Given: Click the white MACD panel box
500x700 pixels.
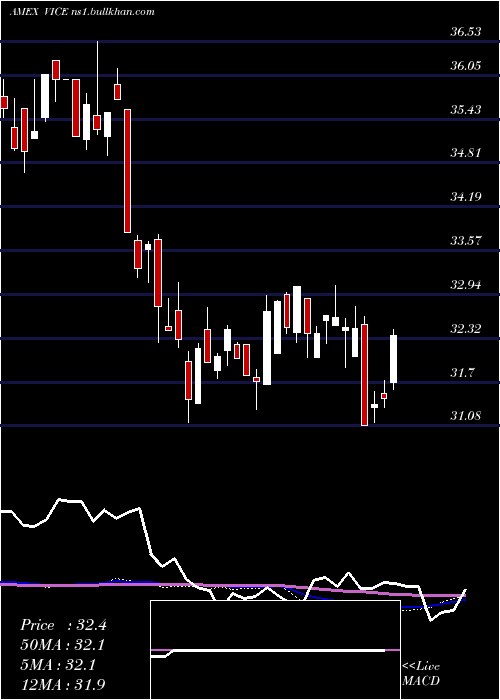Looking at the screenshot, I should (275, 650).
